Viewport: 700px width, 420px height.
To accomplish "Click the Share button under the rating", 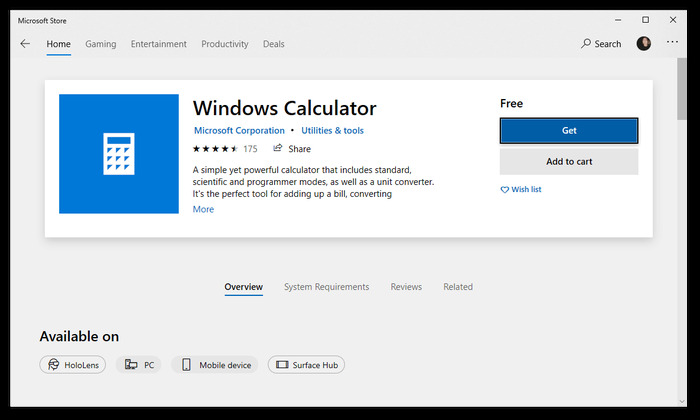I will coord(292,149).
